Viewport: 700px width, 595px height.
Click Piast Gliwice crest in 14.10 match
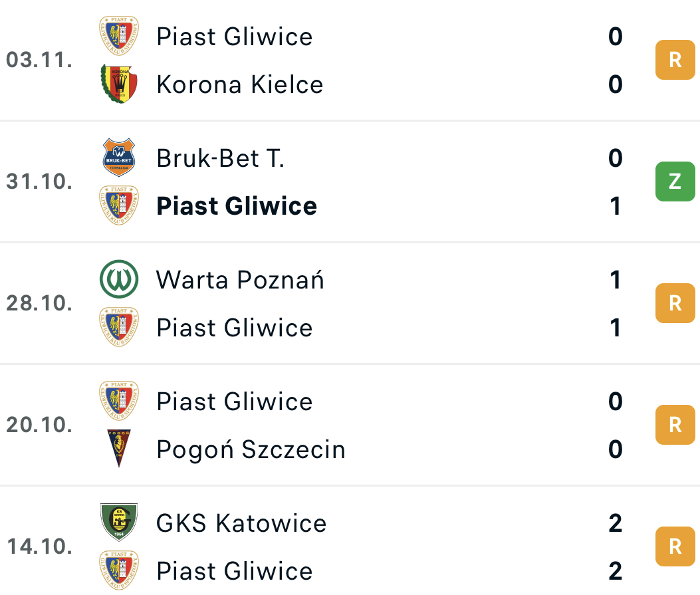click(119, 570)
